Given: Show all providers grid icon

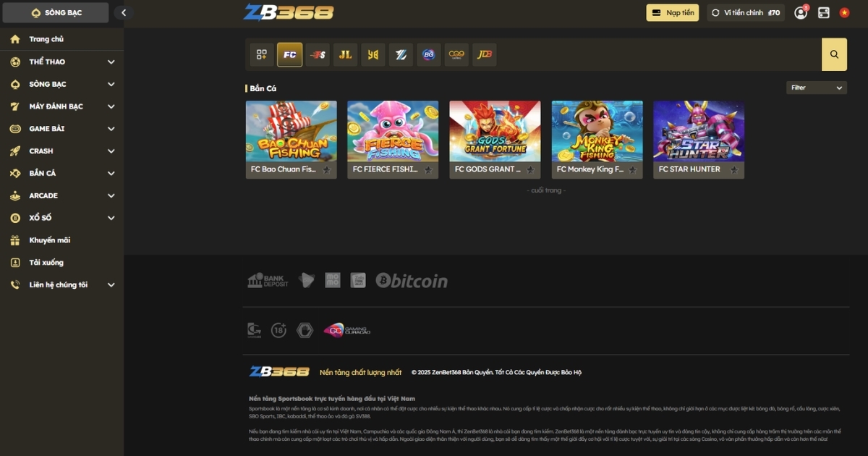Looking at the screenshot, I should click(x=262, y=55).
